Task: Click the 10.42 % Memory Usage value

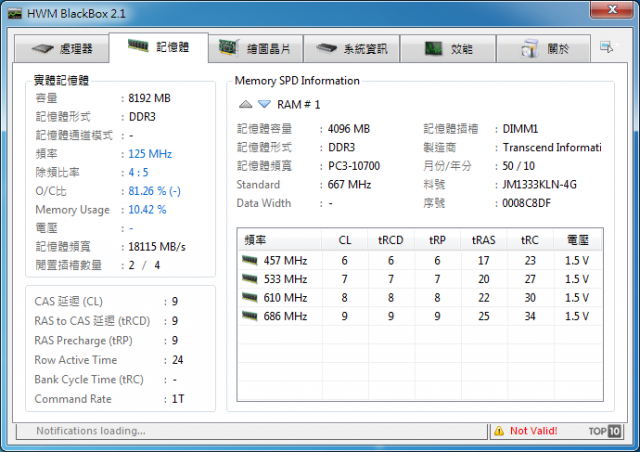Action: 147,209
